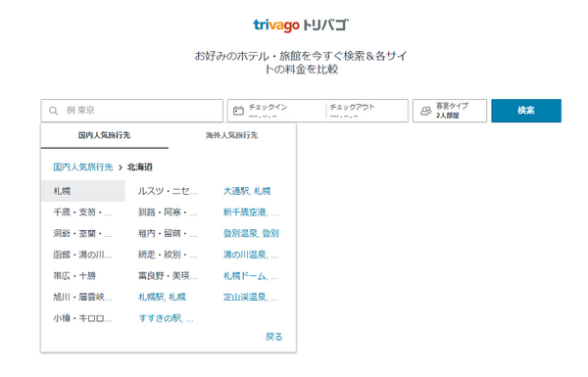This screenshot has width=588, height=377.
Task: Switch to the 海外人気旅行先 tab
Action: 231,136
